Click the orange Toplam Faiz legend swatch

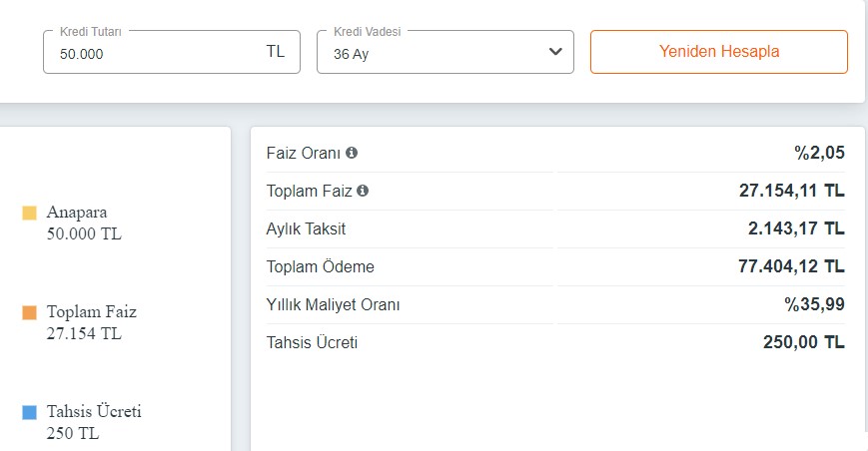coord(29,312)
